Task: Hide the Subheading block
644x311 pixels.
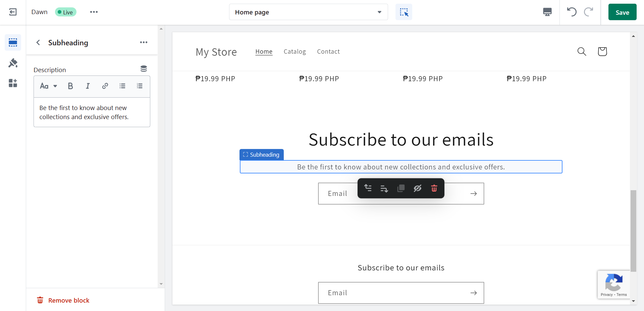Action: 418,188
